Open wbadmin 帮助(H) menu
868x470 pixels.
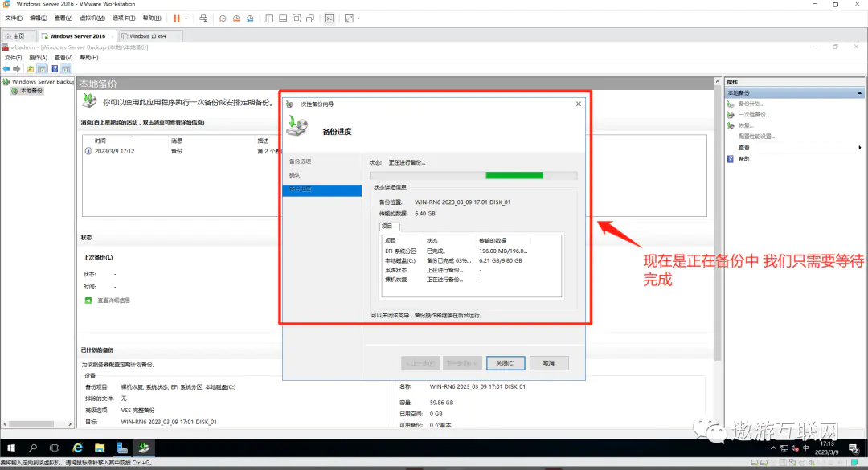coord(89,58)
